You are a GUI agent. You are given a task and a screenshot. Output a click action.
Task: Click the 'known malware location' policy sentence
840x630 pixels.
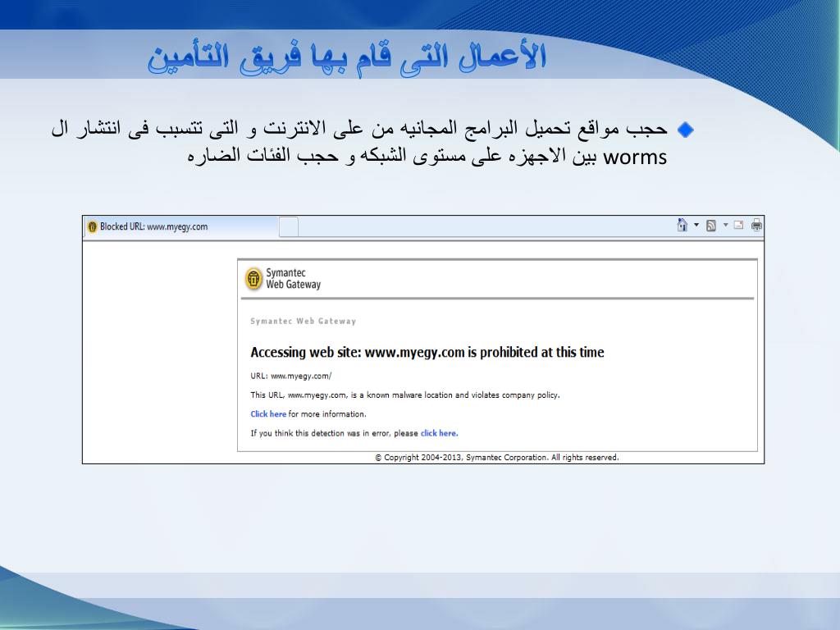[405, 395]
